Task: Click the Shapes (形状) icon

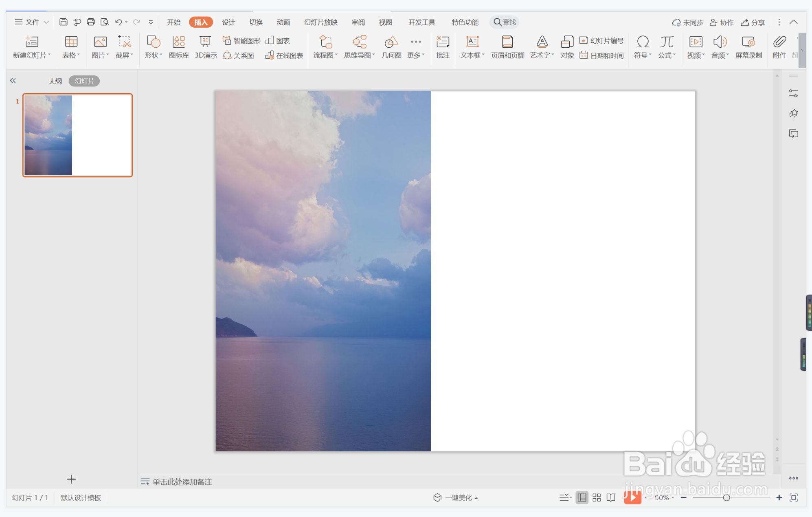Action: pyautogui.click(x=153, y=42)
